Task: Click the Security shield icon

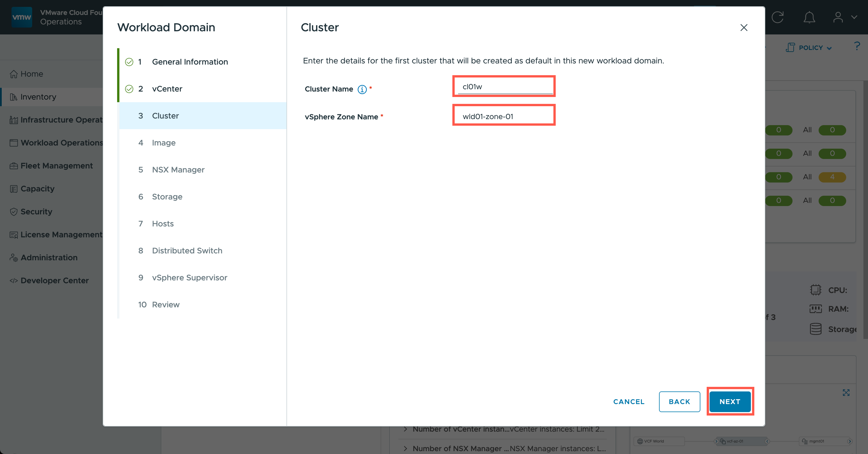Action: [x=13, y=212]
